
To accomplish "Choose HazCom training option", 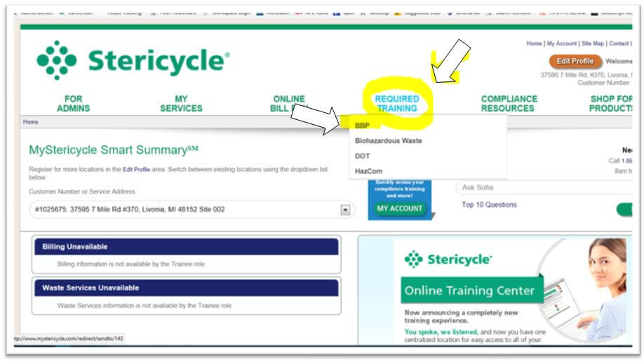I will (x=368, y=171).
